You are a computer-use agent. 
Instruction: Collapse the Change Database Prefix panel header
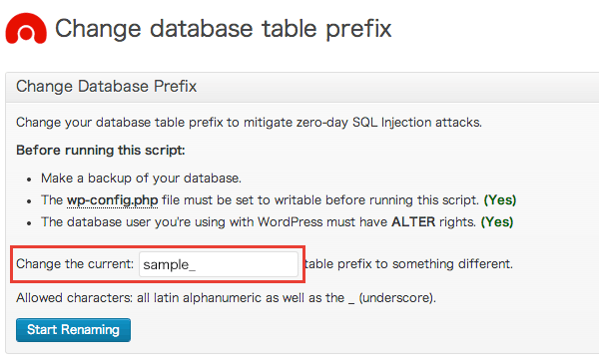301,87
